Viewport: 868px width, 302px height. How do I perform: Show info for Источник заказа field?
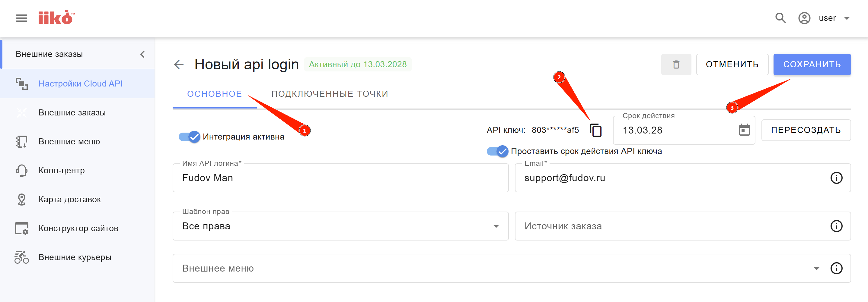(x=836, y=226)
